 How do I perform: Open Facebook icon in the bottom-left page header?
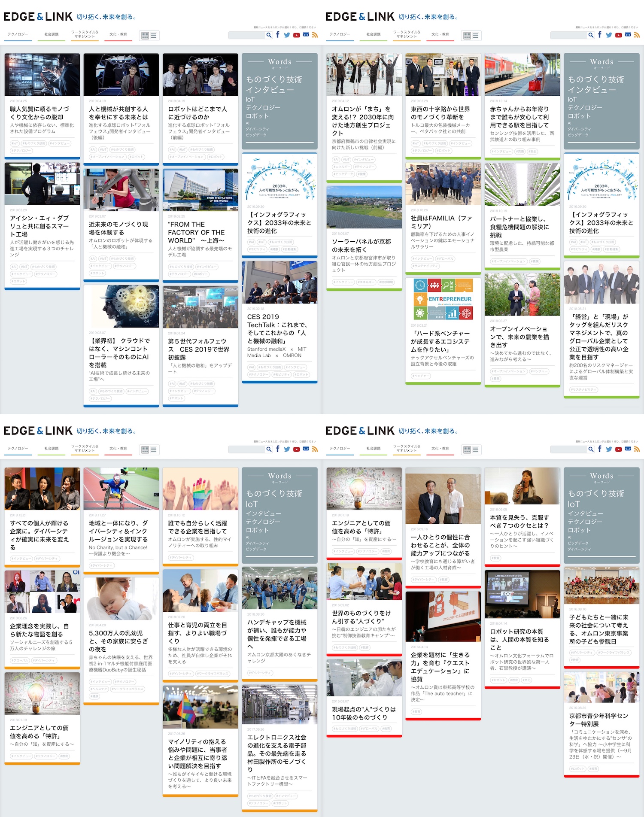click(278, 449)
